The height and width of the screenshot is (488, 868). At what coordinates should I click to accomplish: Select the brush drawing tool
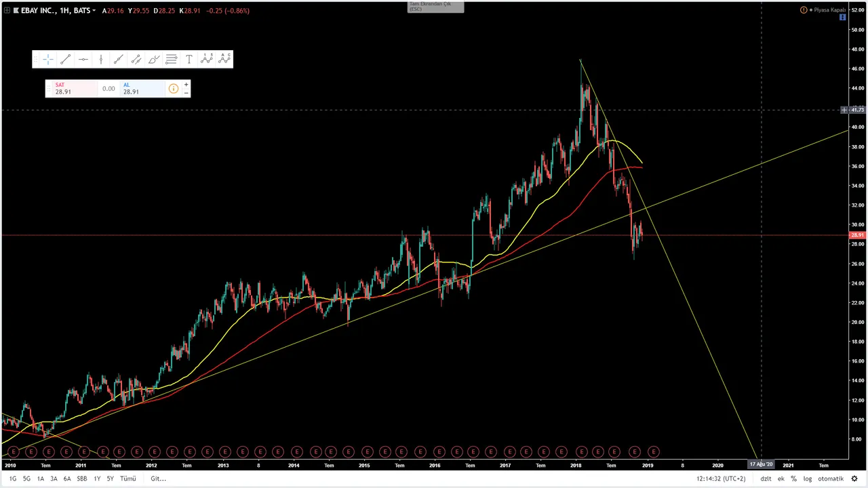click(x=154, y=60)
